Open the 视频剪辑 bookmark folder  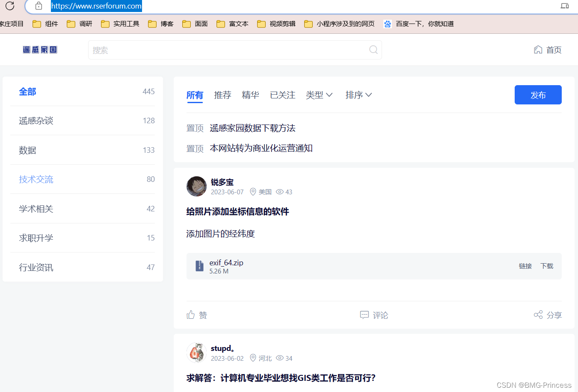[276, 24]
